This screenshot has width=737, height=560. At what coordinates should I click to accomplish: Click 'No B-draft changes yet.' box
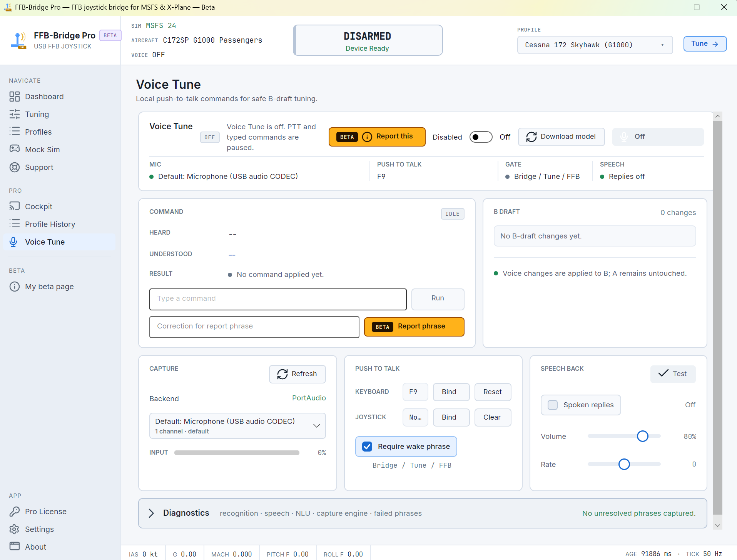coord(595,236)
